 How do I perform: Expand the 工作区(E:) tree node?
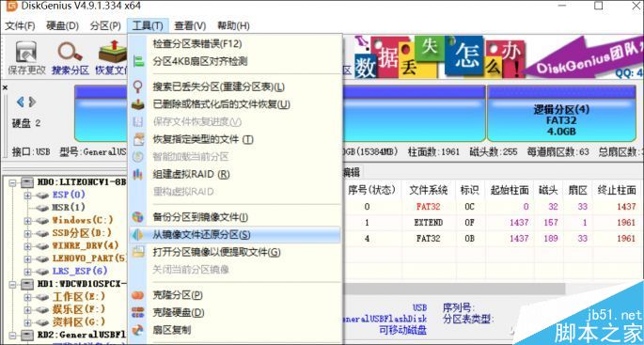(27, 296)
